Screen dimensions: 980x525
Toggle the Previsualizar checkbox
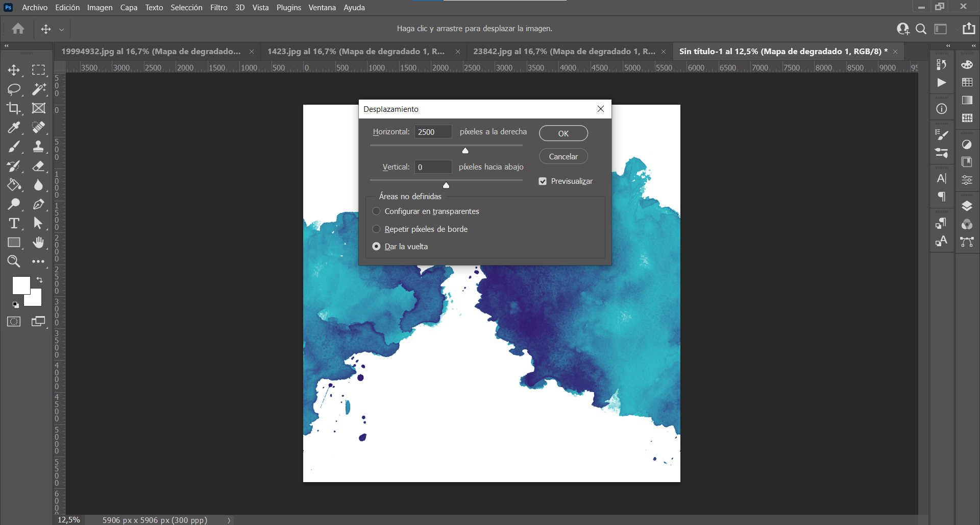543,181
